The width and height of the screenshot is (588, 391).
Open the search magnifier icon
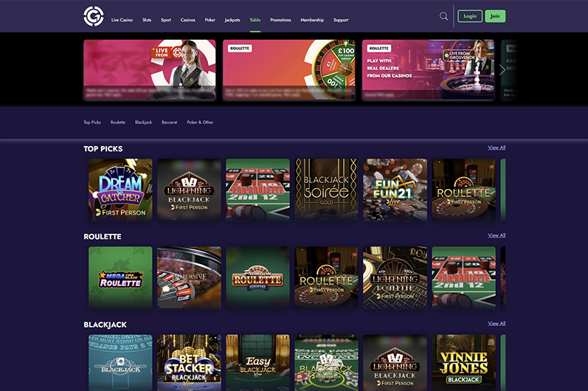pos(443,16)
